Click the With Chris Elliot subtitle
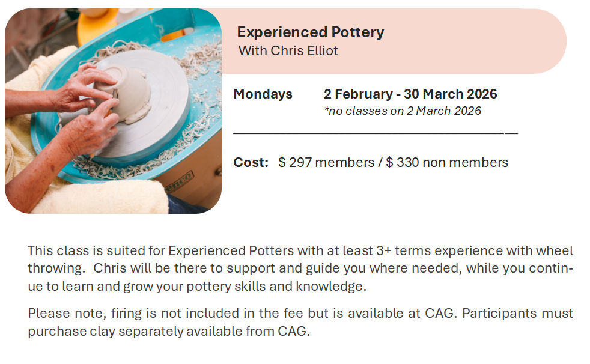This screenshot has width=590, height=364. pyautogui.click(x=288, y=51)
